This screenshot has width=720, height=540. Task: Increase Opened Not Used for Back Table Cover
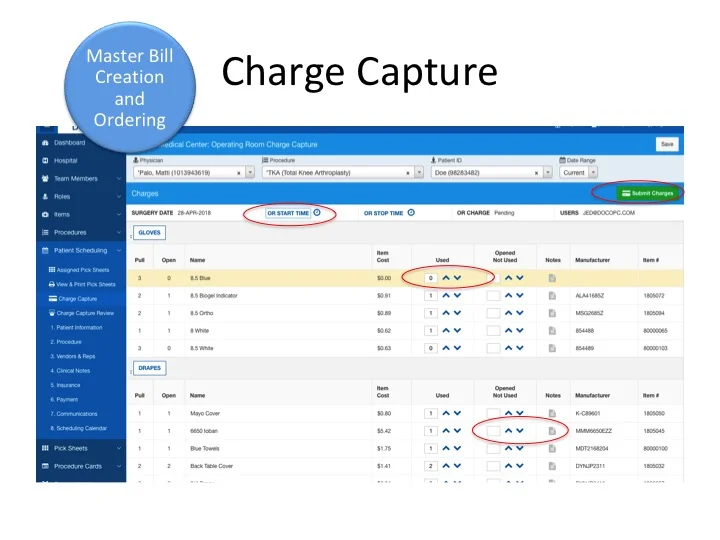(x=508, y=466)
